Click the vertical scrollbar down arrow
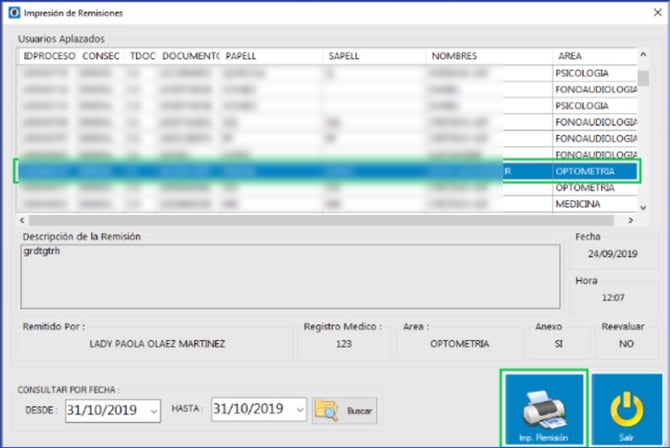Screen dimensions: 670x448 click(x=643, y=207)
